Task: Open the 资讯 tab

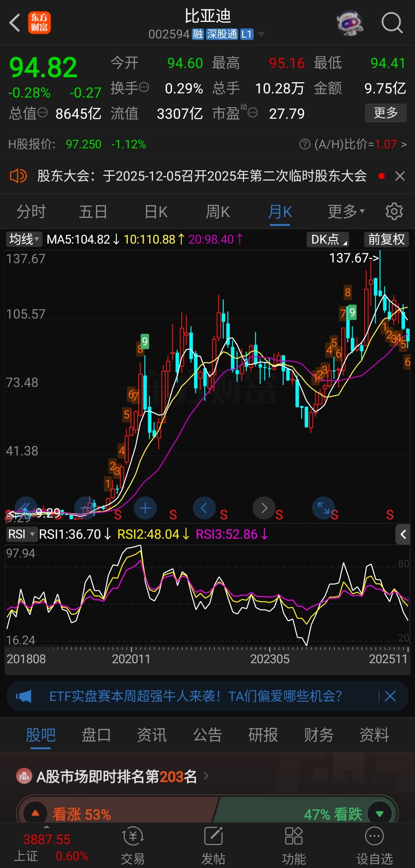Action: tap(152, 735)
